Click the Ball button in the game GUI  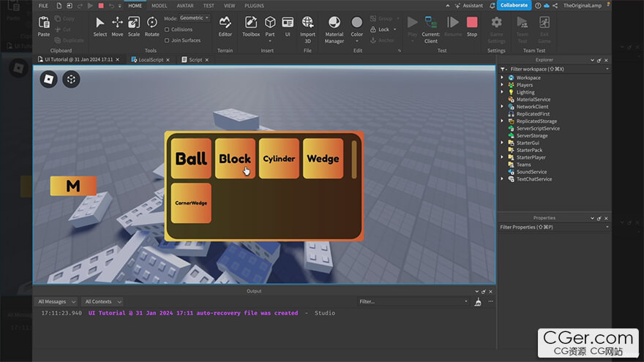[191, 159]
